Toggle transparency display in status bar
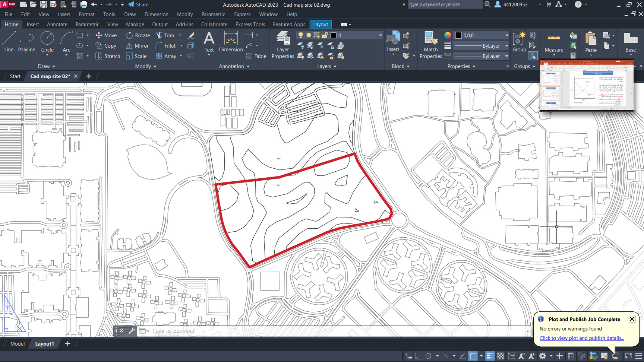644x362 pixels. point(500,356)
